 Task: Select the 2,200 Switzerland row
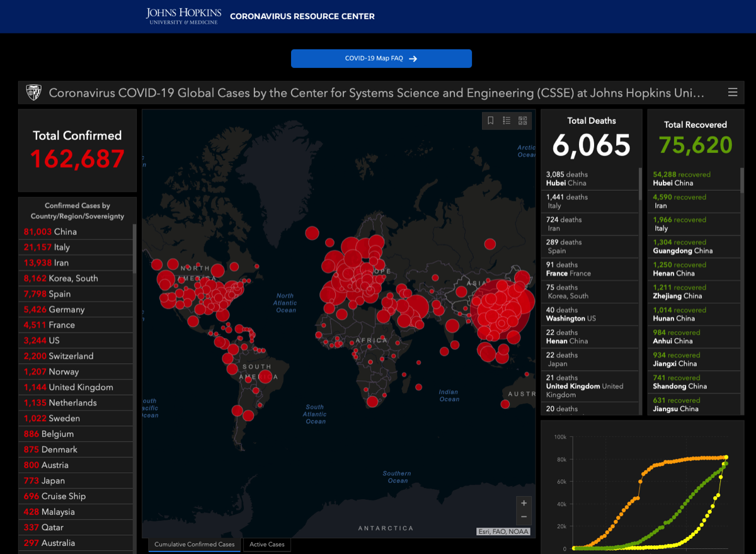[x=76, y=356]
